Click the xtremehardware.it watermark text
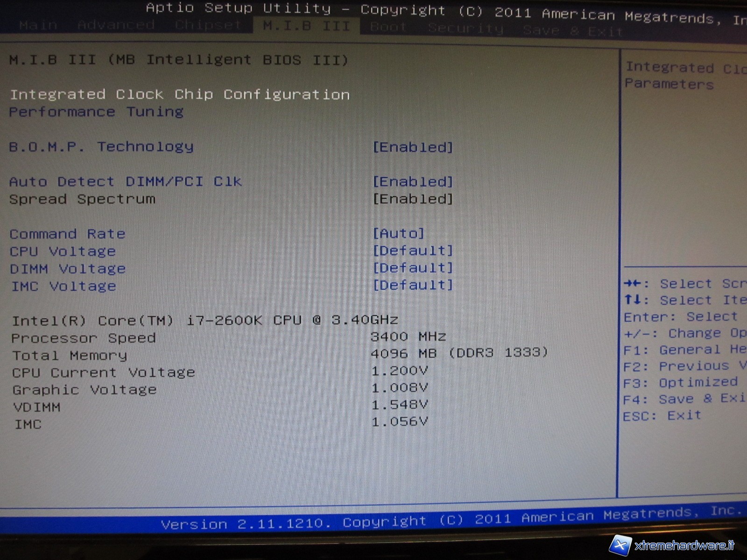 click(684, 546)
